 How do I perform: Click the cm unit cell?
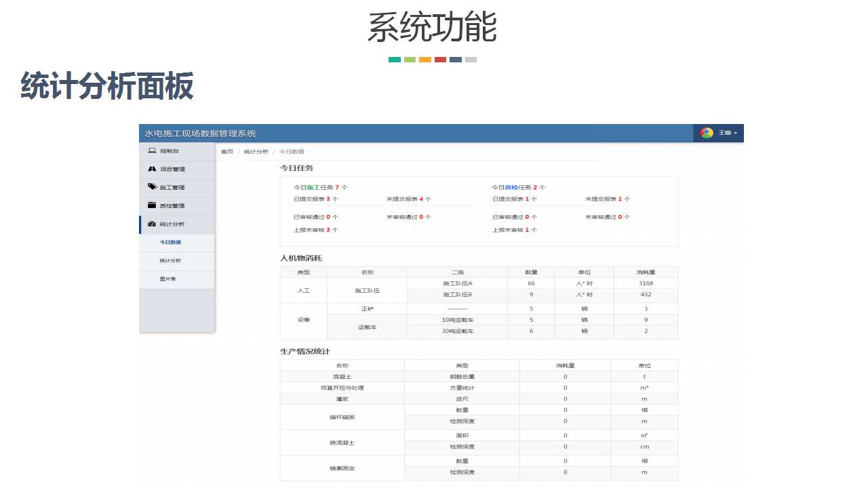(x=644, y=447)
